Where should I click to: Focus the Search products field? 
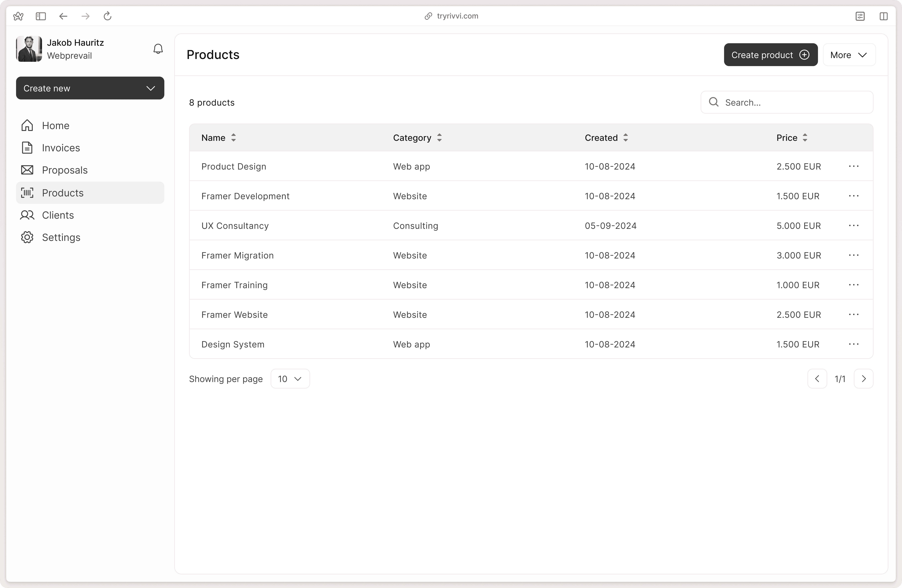(787, 102)
